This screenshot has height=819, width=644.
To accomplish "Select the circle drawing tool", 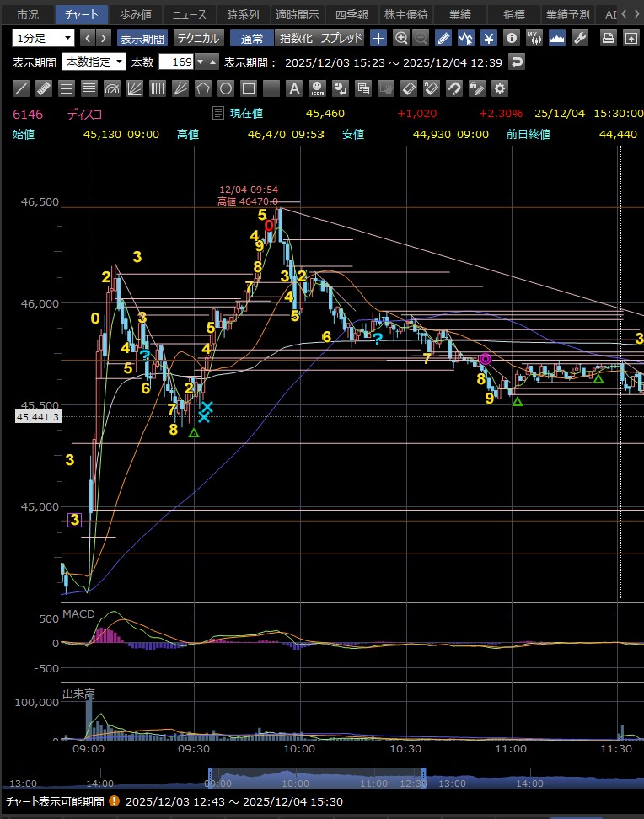I will pyautogui.click(x=226, y=88).
